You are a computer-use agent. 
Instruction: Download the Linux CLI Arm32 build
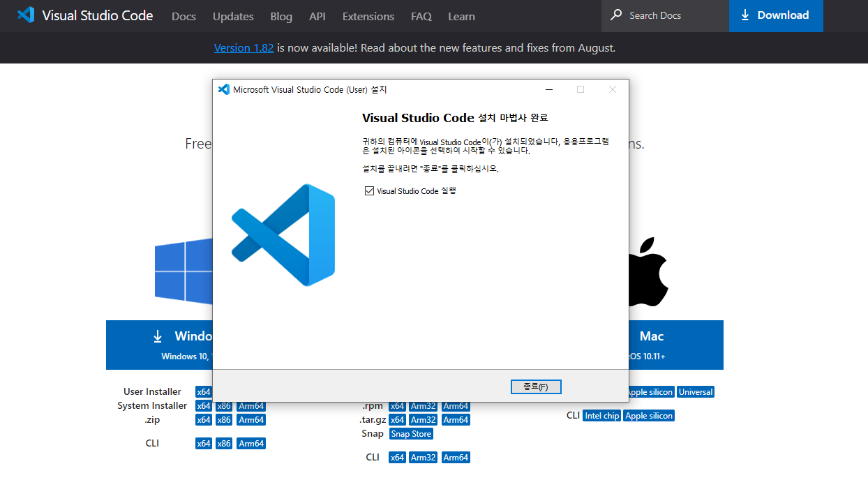[424, 458]
